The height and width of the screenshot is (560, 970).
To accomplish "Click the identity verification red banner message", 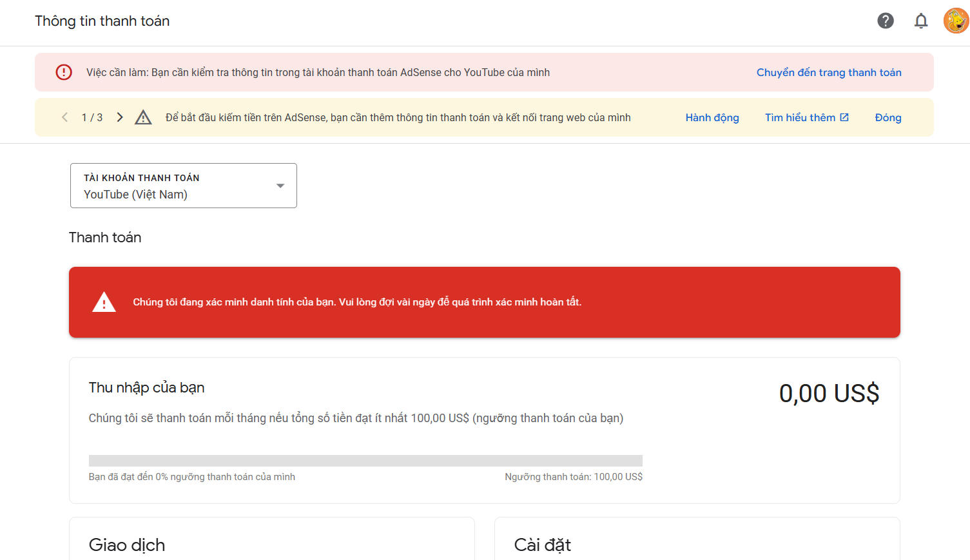I will point(357,302).
